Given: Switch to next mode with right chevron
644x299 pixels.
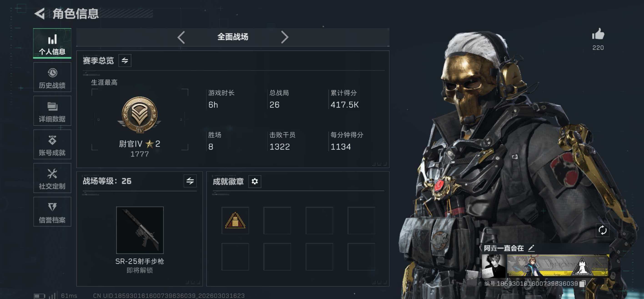Looking at the screenshot, I should 284,37.
